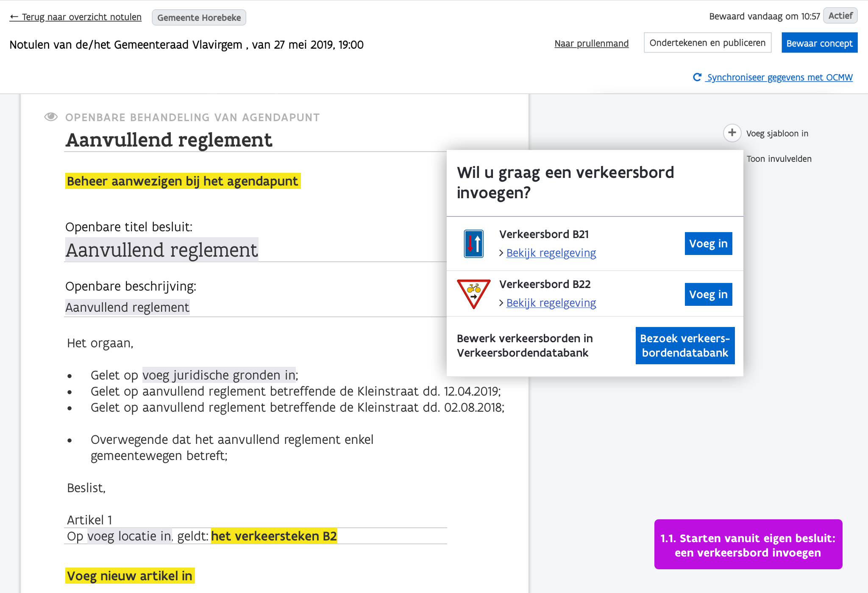Image resolution: width=868 pixels, height=593 pixels.
Task: Insert Verkeersbord B22 with Voeg in
Action: pos(708,294)
